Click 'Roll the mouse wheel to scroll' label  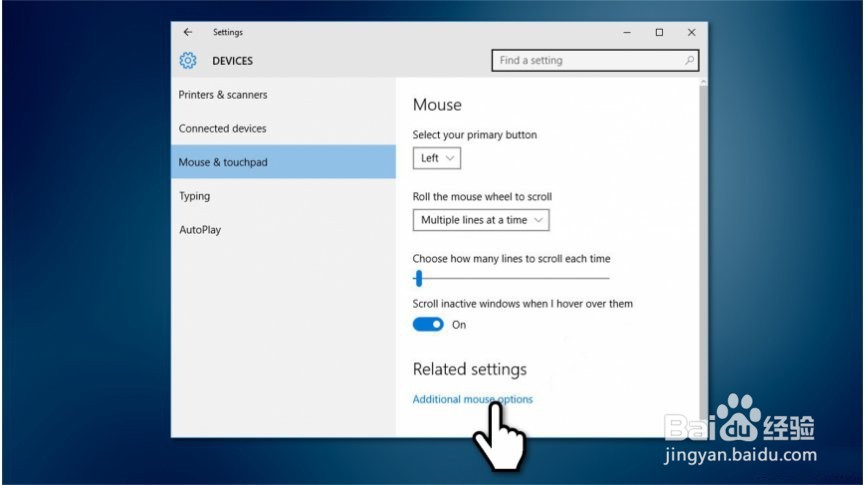[x=482, y=196]
